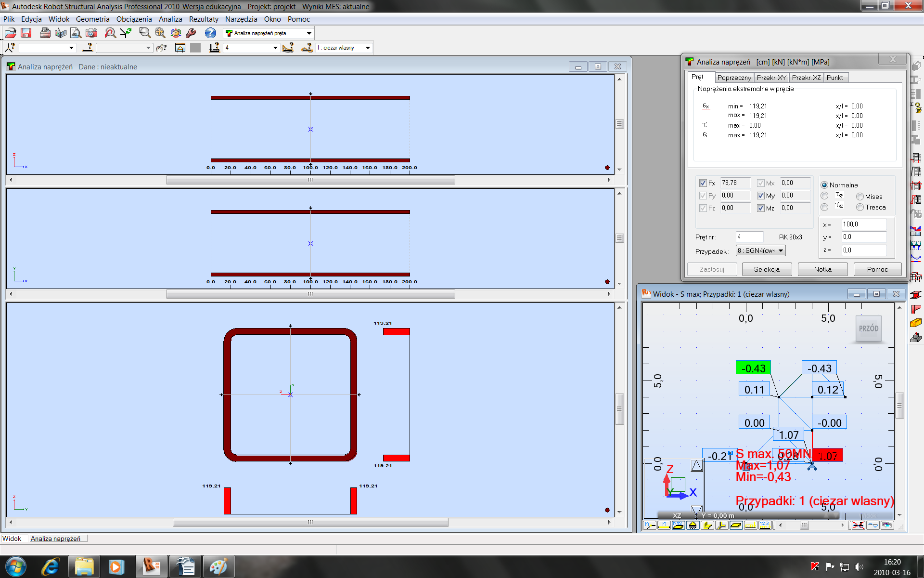Click the wrench preferences icon
Screen dimensions: 924x578
coord(191,33)
